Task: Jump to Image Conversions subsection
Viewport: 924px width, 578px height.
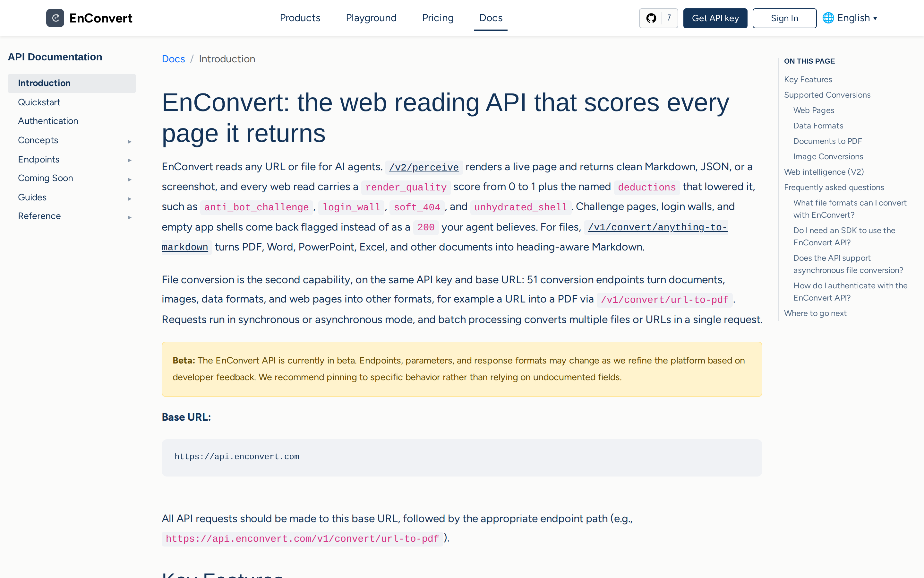Action: [x=828, y=156]
